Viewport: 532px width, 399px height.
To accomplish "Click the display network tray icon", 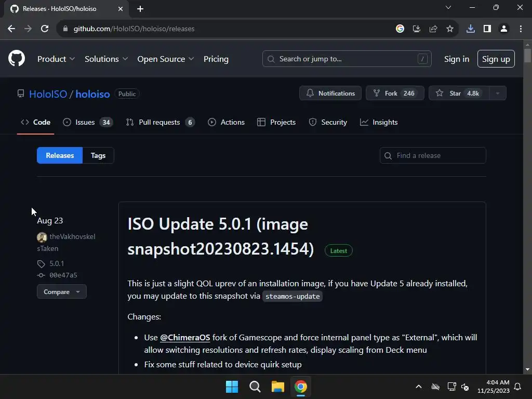I will pos(451,387).
